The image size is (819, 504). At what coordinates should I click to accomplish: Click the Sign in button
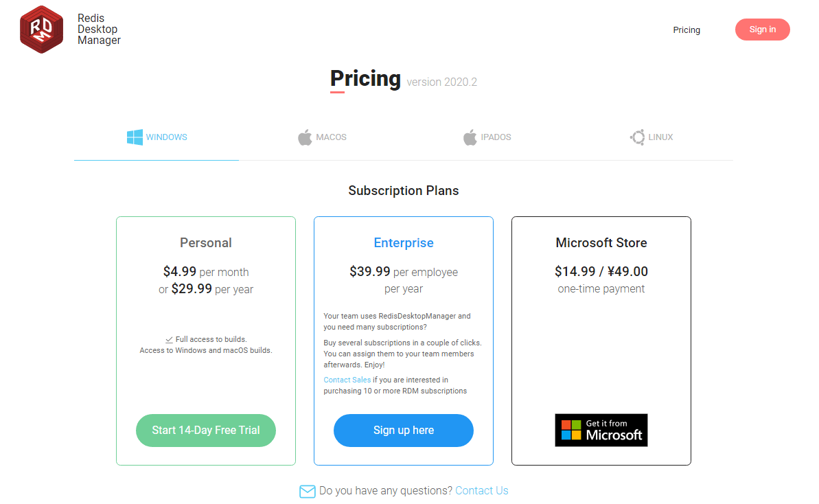pyautogui.click(x=762, y=30)
